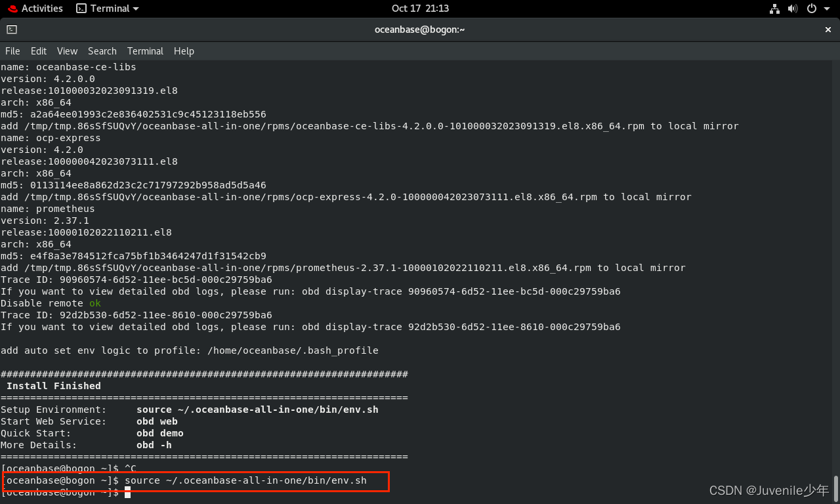Click the 'add ... ocp-express-4.2.0-100000042023073111.el8.x86_64.rpm to local mirror' line
Image resolution: width=840 pixels, height=504 pixels.
[x=346, y=197]
